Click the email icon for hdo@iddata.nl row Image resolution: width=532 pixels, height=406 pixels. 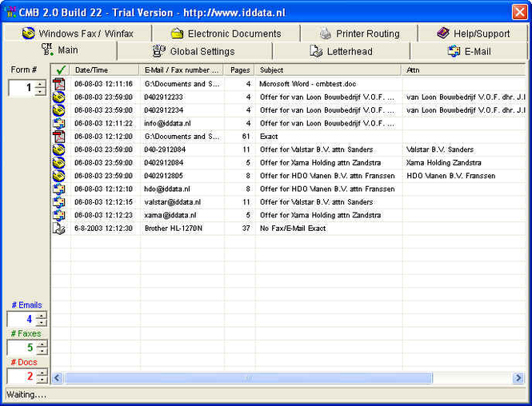click(x=59, y=189)
